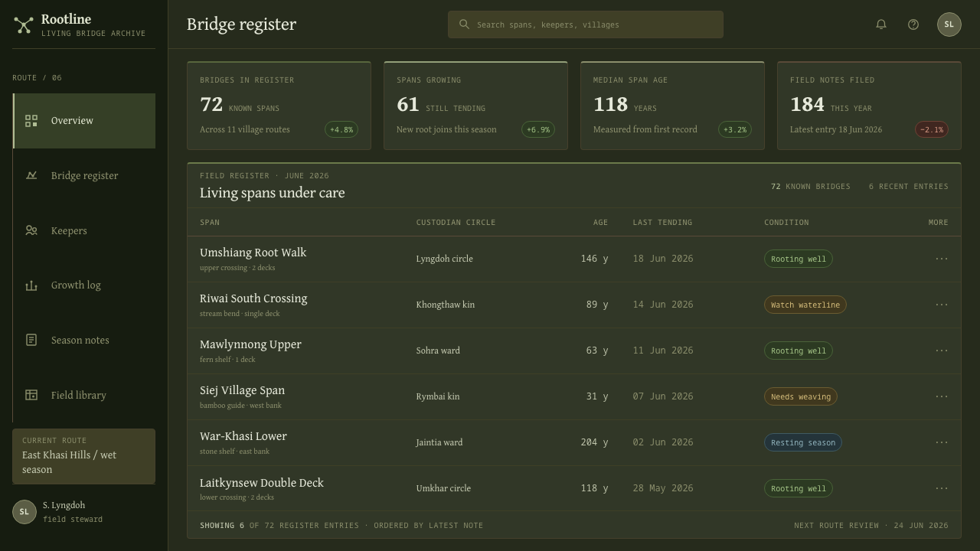
Task: Open the Spans Growing stat card
Action: [475, 106]
